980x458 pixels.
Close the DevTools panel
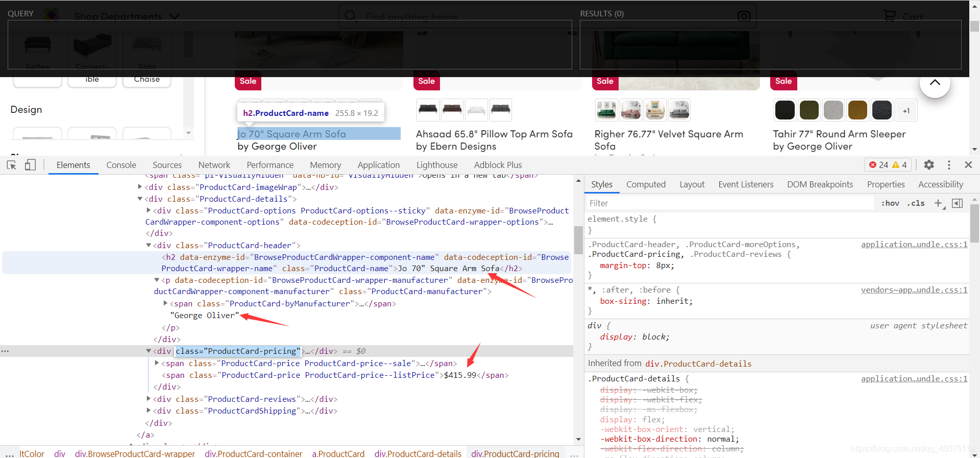968,165
